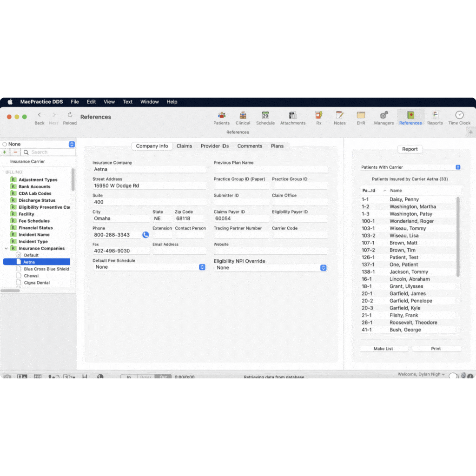Open the Text menu
This screenshot has width=476, height=476.
[127, 102]
